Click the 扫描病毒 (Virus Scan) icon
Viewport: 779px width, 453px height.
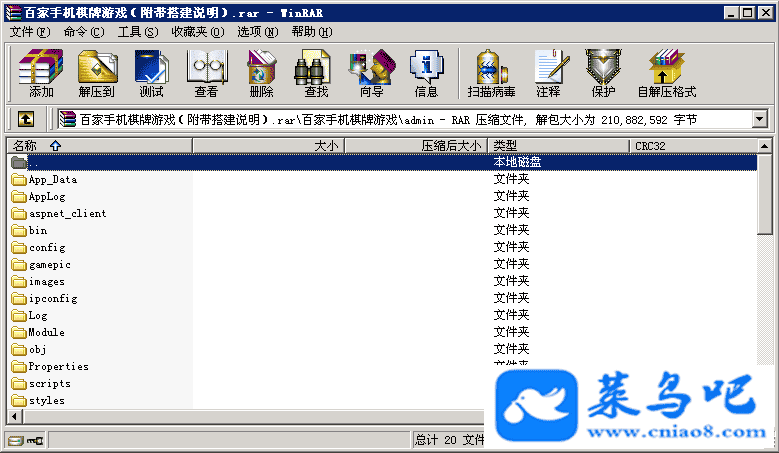pyautogui.click(x=491, y=73)
